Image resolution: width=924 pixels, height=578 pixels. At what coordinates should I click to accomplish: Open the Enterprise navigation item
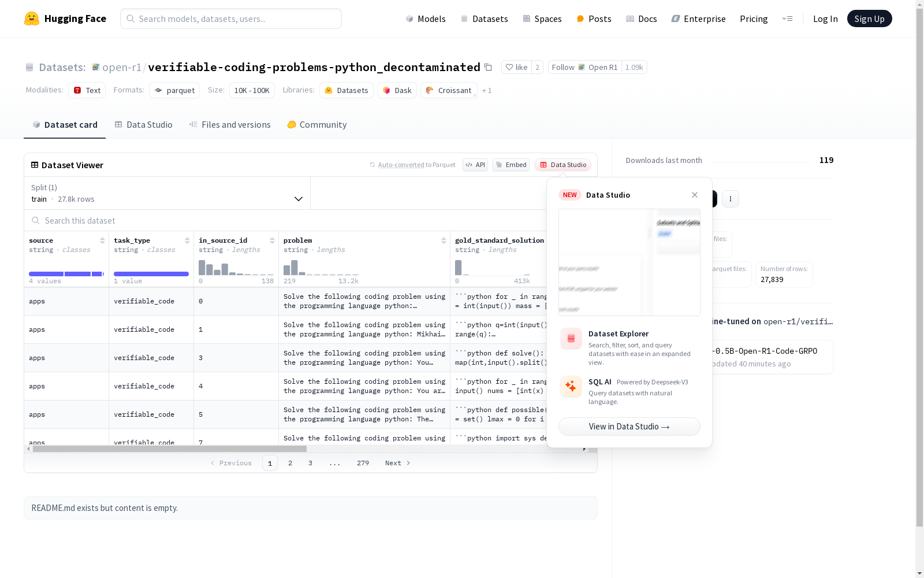[698, 18]
